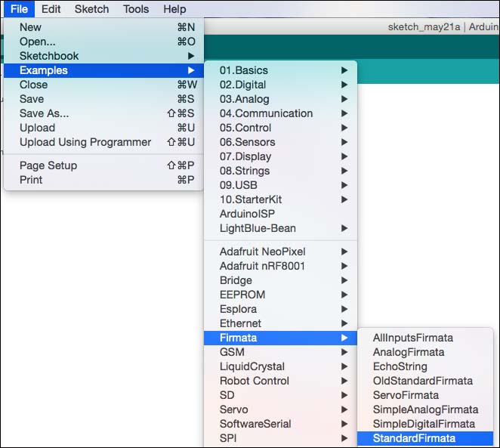Image resolution: width=500 pixels, height=448 pixels.
Task: Select Upload in the File menu
Action: coord(103,128)
